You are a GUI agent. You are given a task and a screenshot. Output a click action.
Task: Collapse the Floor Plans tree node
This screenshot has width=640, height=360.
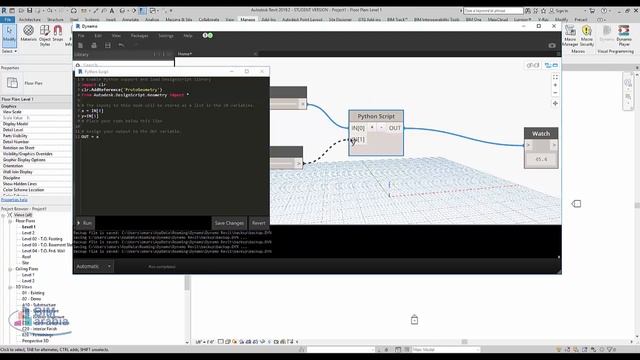tap(10, 221)
